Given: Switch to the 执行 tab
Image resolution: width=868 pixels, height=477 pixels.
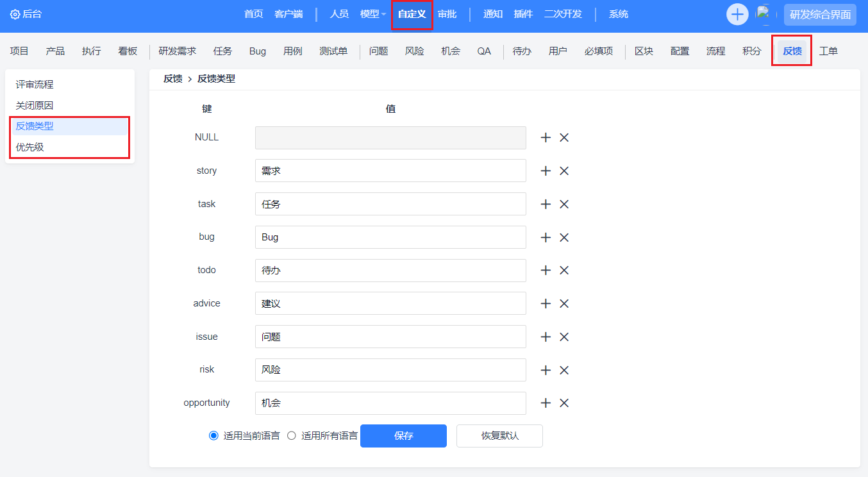Looking at the screenshot, I should coord(92,51).
